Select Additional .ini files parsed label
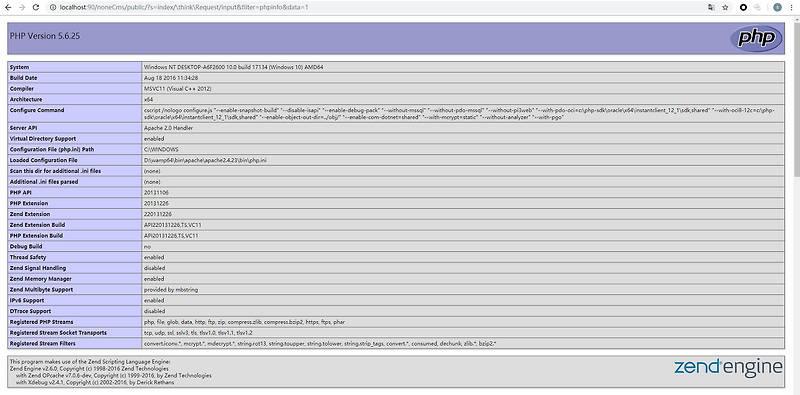The width and height of the screenshot is (800, 395). coord(44,182)
